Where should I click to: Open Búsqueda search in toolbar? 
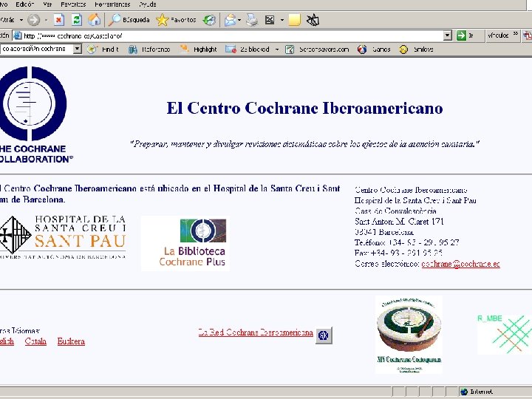coord(129,20)
